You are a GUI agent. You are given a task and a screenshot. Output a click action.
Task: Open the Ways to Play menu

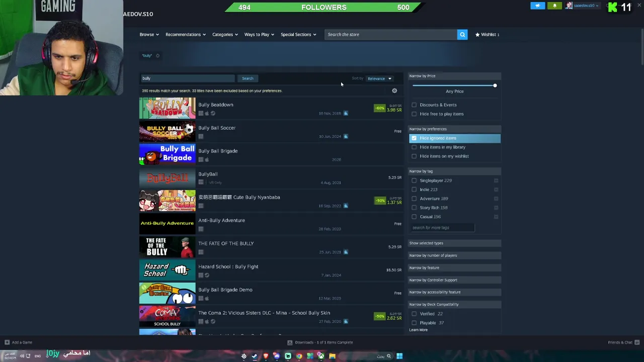[x=259, y=35]
